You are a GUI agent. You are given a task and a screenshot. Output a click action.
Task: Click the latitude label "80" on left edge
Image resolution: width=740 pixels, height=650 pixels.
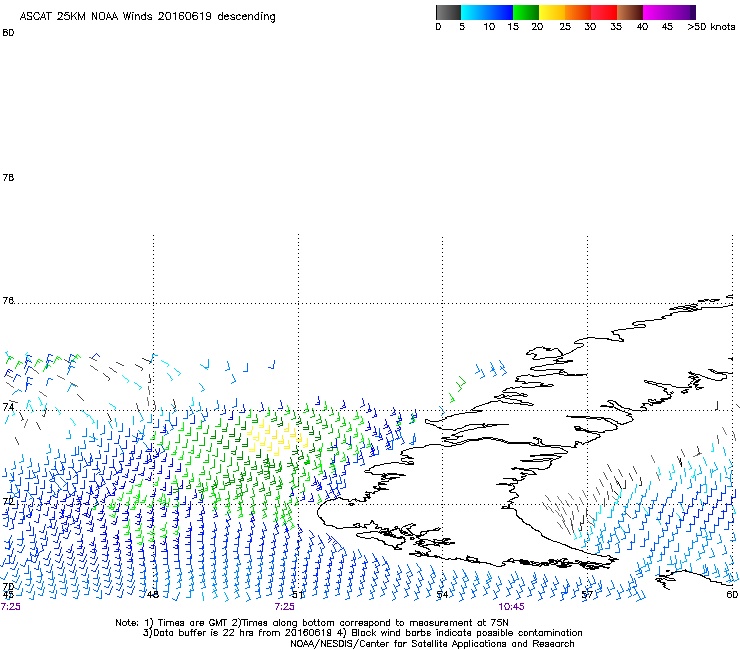pos(8,33)
